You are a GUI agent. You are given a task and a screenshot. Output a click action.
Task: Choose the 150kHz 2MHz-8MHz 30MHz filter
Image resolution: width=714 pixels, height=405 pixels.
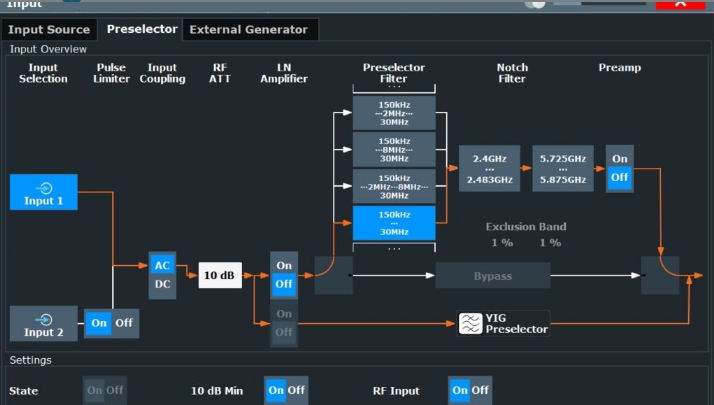point(394,186)
